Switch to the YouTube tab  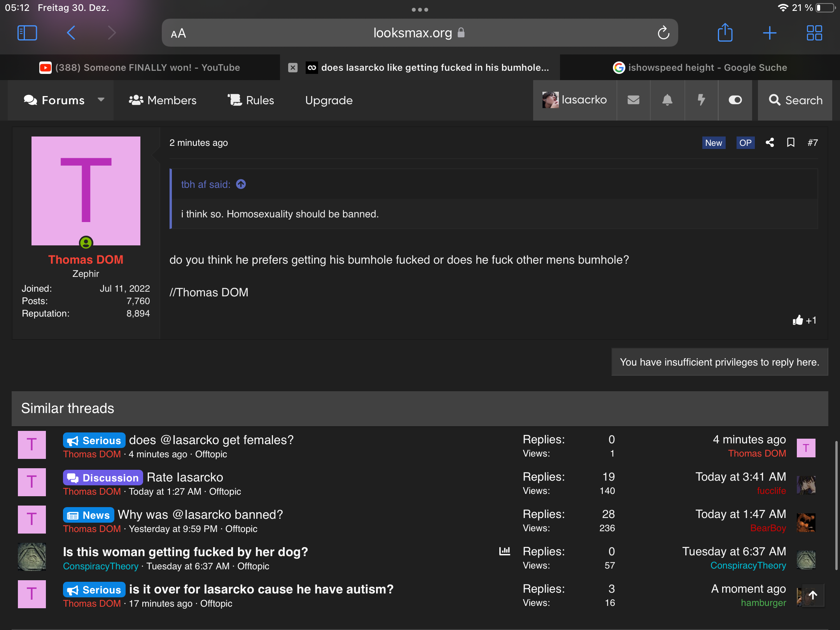click(140, 68)
